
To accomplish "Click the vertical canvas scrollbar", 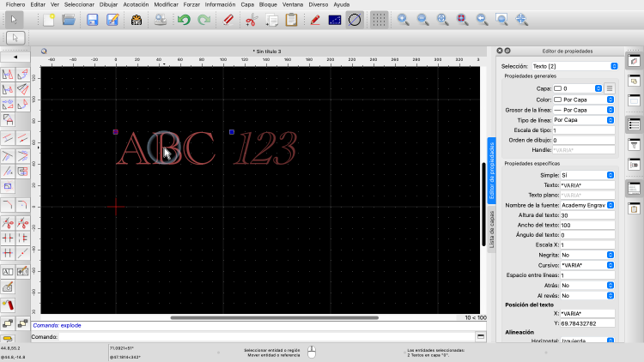I will click(483, 204).
